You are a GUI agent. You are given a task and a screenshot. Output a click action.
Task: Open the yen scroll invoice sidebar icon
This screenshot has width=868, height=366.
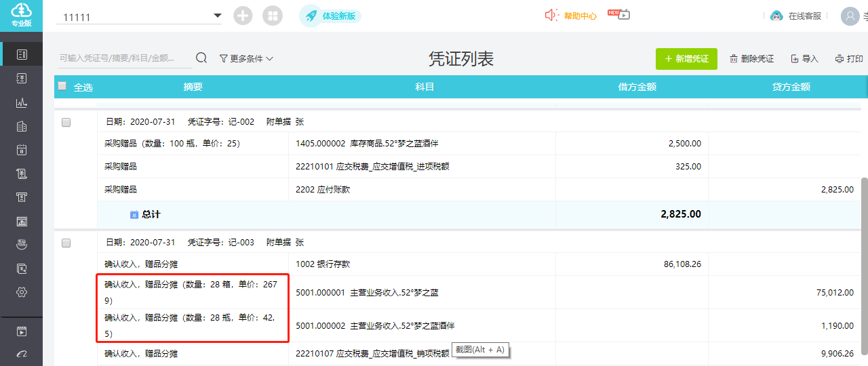(x=22, y=174)
